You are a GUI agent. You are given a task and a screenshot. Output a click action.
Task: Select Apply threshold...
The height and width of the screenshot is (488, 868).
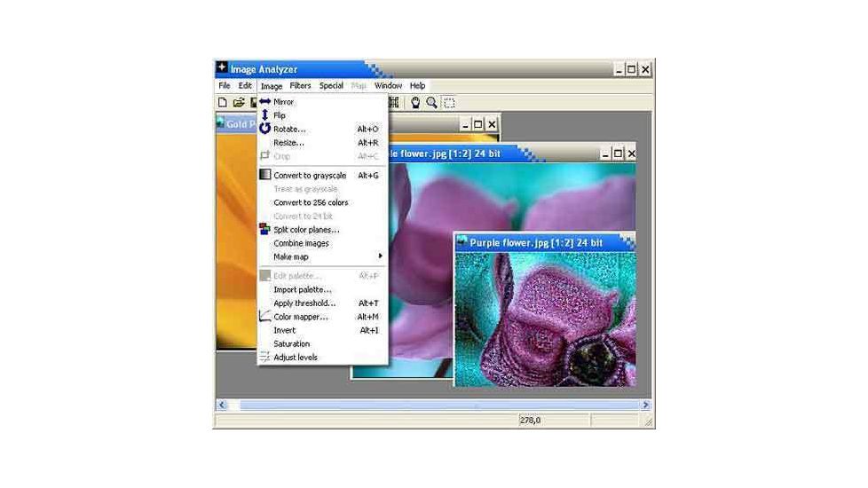click(x=322, y=303)
